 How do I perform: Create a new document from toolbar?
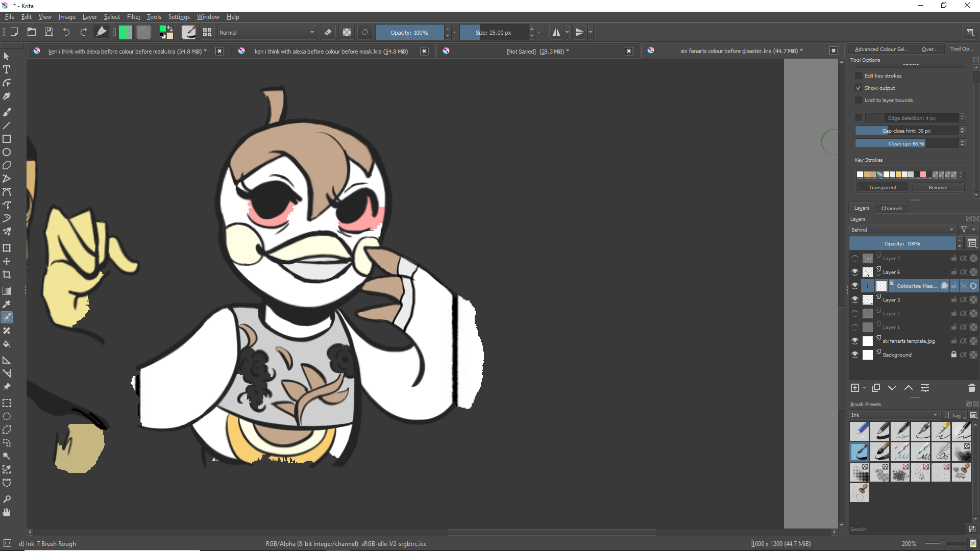tap(14, 32)
